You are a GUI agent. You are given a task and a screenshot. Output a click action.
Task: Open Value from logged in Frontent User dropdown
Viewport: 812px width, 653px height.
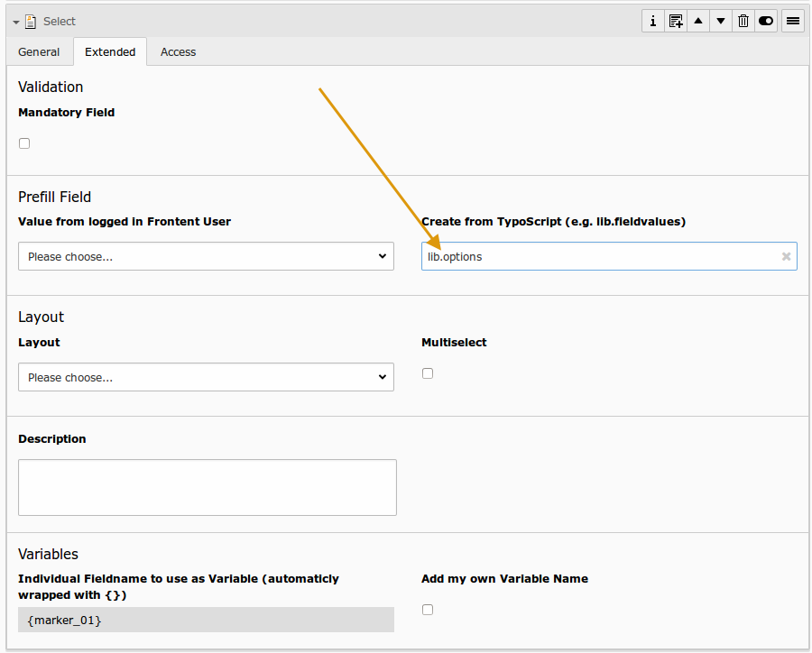coord(206,256)
